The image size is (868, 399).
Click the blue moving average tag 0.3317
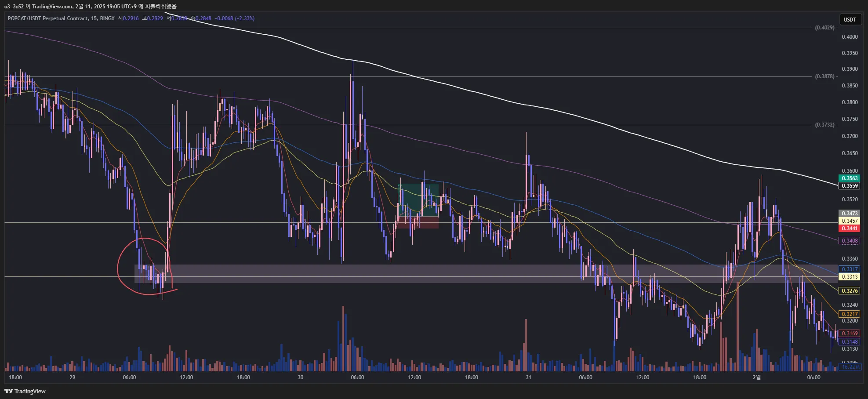tap(850, 269)
